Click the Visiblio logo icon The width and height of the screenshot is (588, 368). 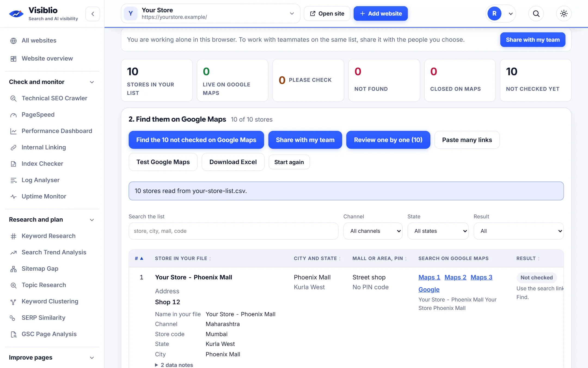tap(16, 14)
